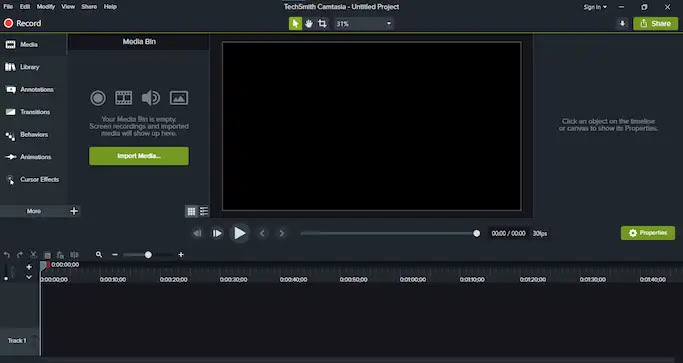Click the Paste icon on timeline toolbar
Viewport: 683px width, 363px height.
(x=61, y=255)
